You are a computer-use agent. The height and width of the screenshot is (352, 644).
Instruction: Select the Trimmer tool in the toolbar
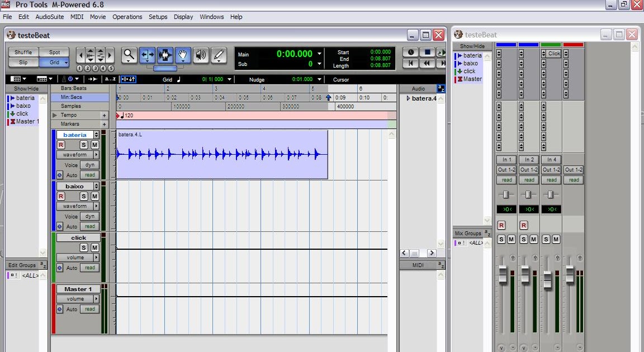click(x=147, y=55)
